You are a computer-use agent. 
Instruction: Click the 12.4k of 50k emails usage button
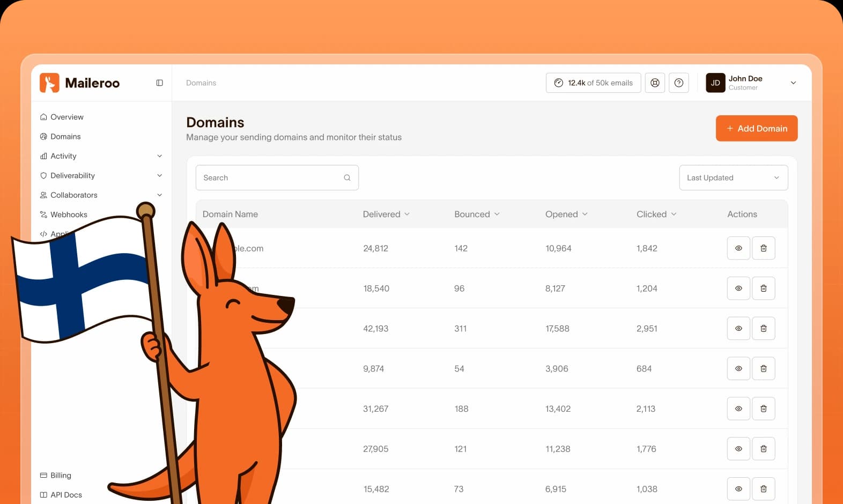click(594, 83)
